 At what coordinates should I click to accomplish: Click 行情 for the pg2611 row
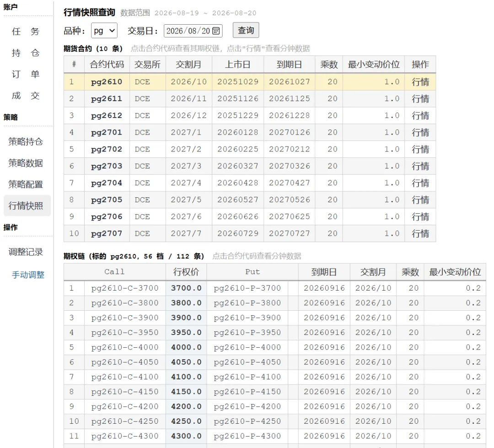(420, 99)
